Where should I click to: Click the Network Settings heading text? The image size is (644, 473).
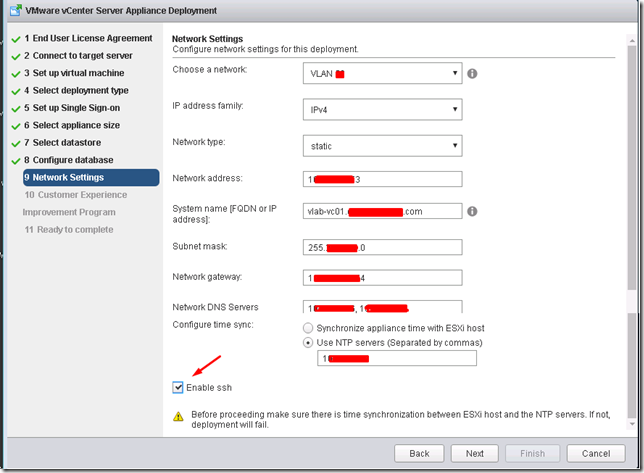click(207, 39)
